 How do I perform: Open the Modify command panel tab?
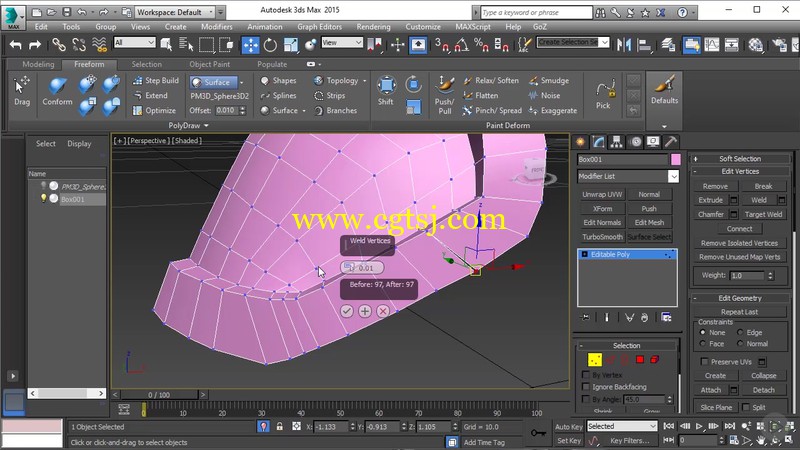coord(598,142)
